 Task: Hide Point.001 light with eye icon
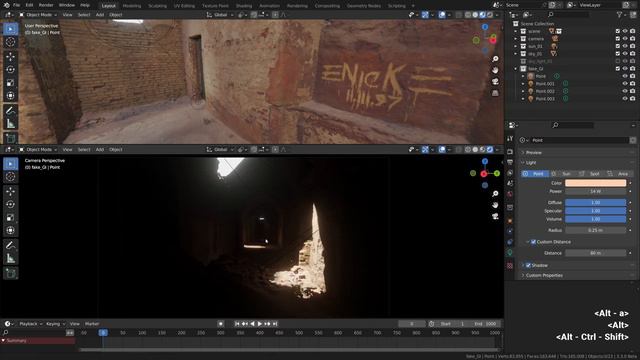pos(625,84)
